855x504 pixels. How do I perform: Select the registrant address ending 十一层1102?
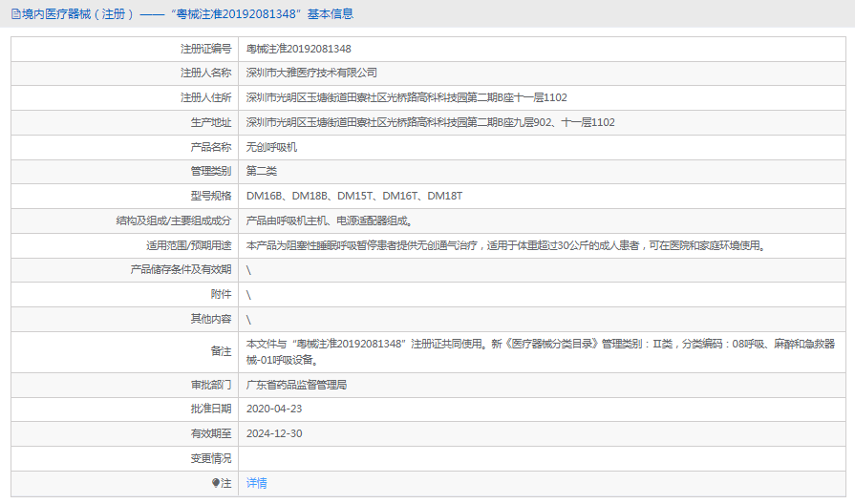click(406, 97)
